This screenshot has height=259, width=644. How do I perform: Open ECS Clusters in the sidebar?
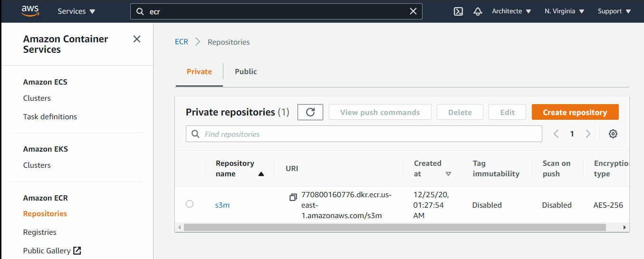coord(37,98)
